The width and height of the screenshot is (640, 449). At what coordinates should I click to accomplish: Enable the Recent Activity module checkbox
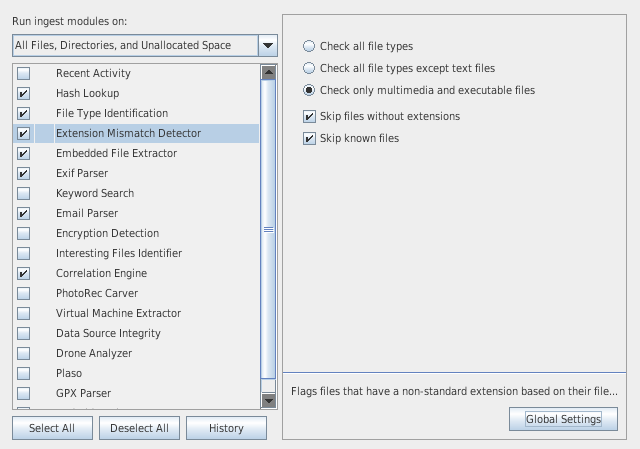point(23,73)
